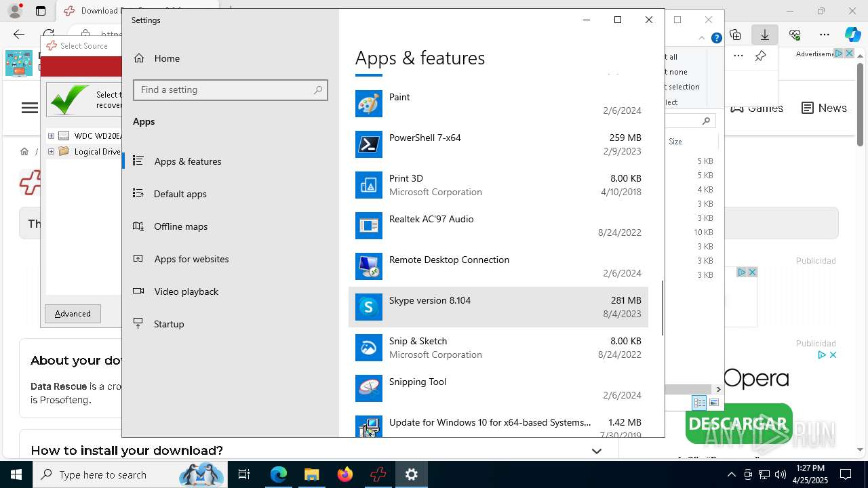This screenshot has width=868, height=488.
Task: Open Firefox from taskbar
Action: [x=345, y=474]
